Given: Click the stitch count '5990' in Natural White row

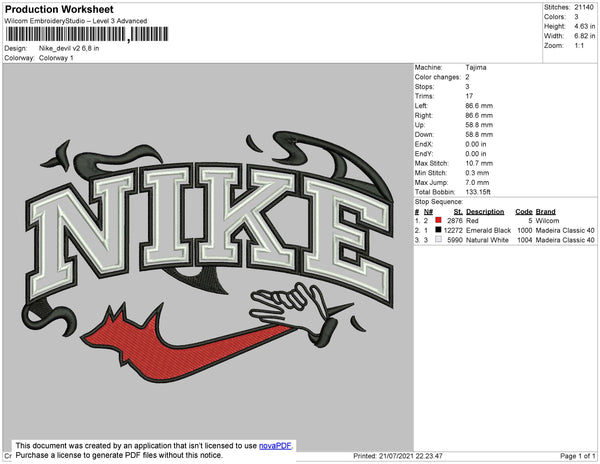Looking at the screenshot, I should [x=455, y=240].
